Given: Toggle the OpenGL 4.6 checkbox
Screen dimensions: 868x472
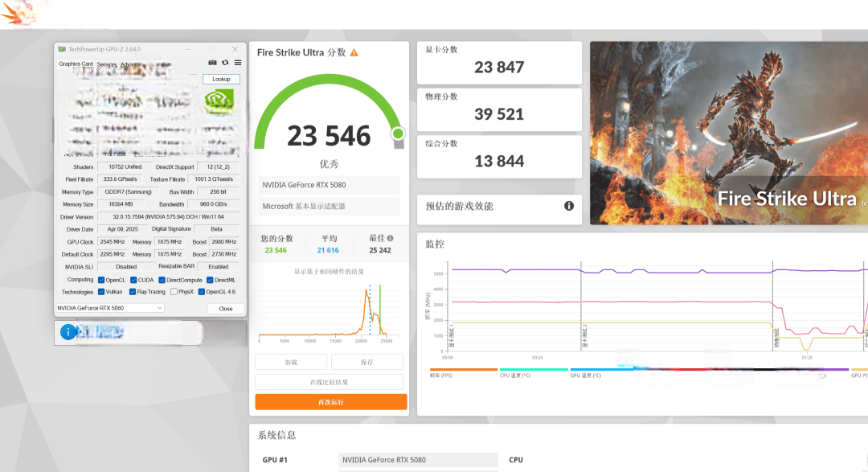Looking at the screenshot, I should point(202,292).
